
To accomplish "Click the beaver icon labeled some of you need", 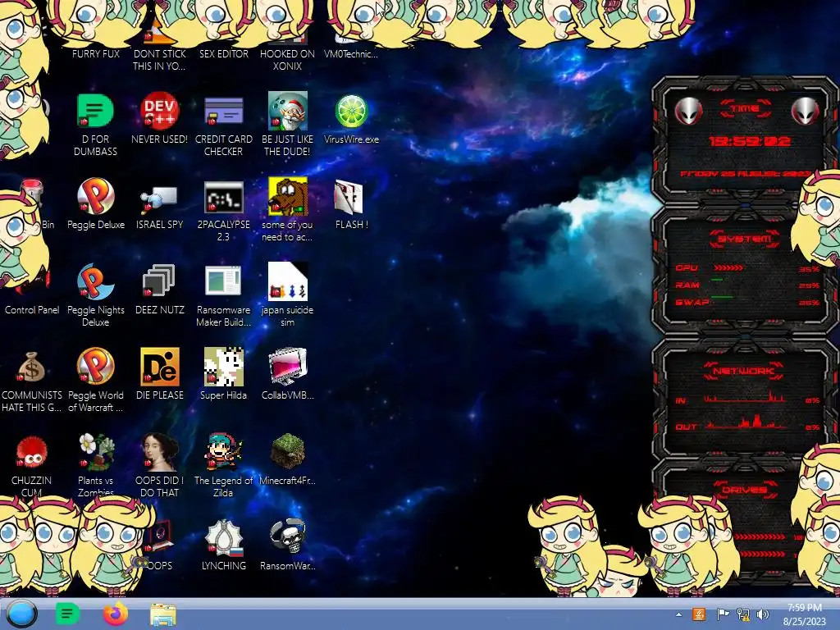I will point(288,196).
